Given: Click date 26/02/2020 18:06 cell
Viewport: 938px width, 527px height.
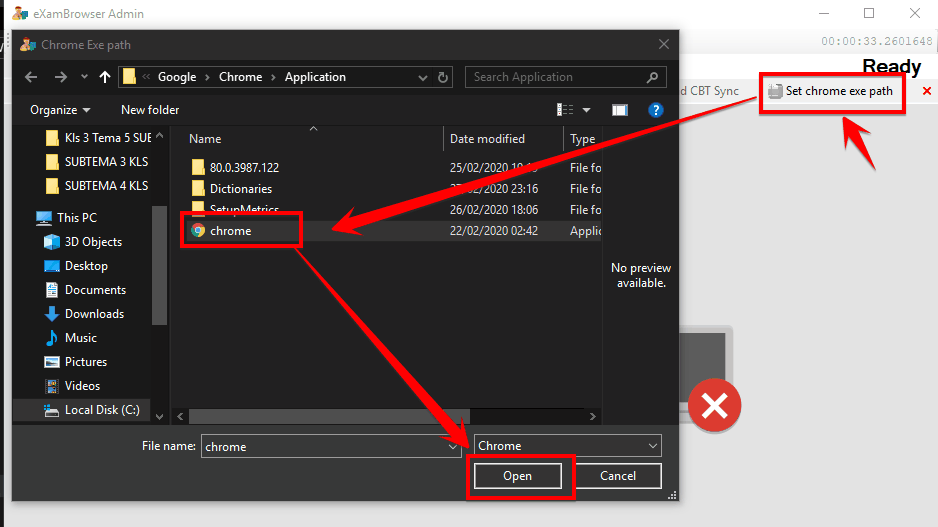Looking at the screenshot, I should tap(494, 210).
